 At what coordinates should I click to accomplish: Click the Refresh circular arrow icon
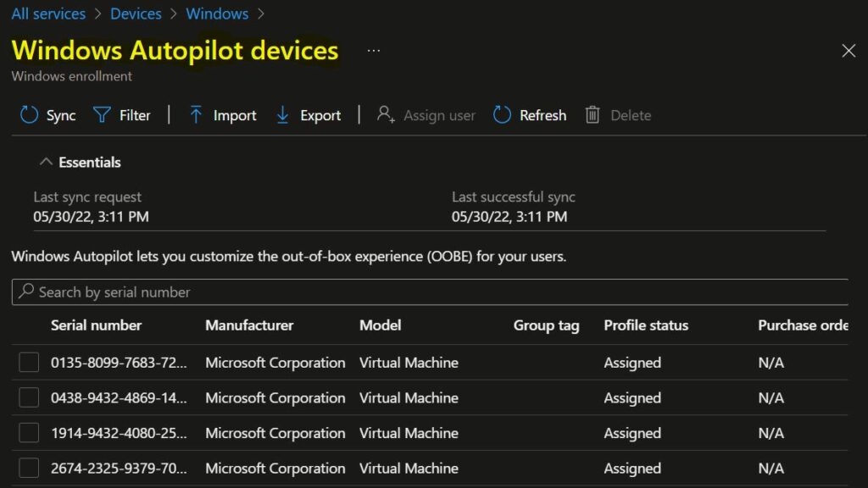tap(502, 114)
